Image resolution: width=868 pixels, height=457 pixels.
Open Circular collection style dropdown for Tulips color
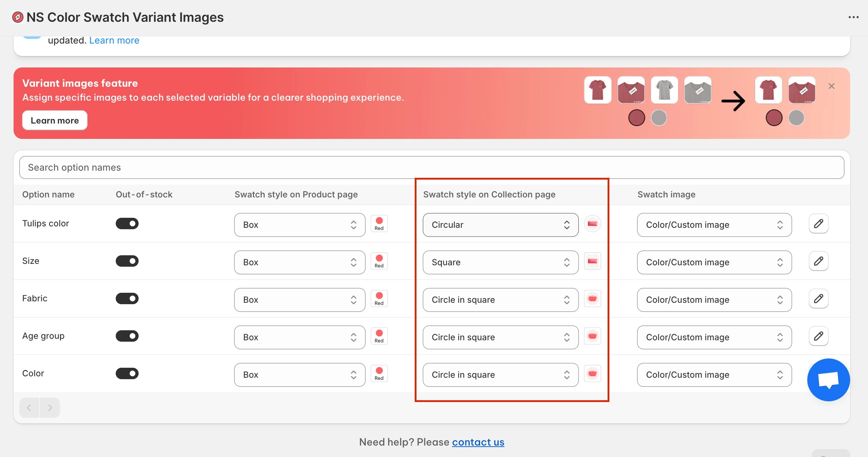point(500,225)
